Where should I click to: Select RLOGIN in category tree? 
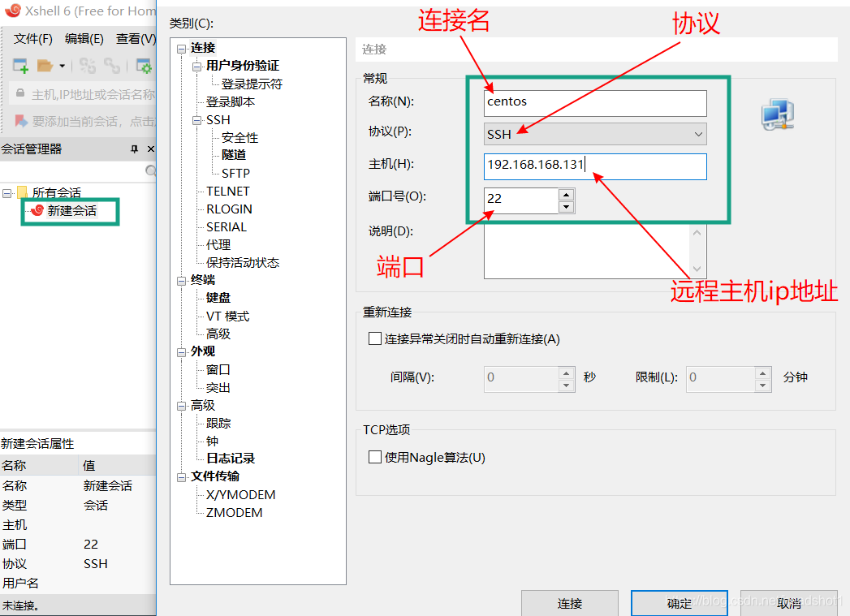point(229,209)
